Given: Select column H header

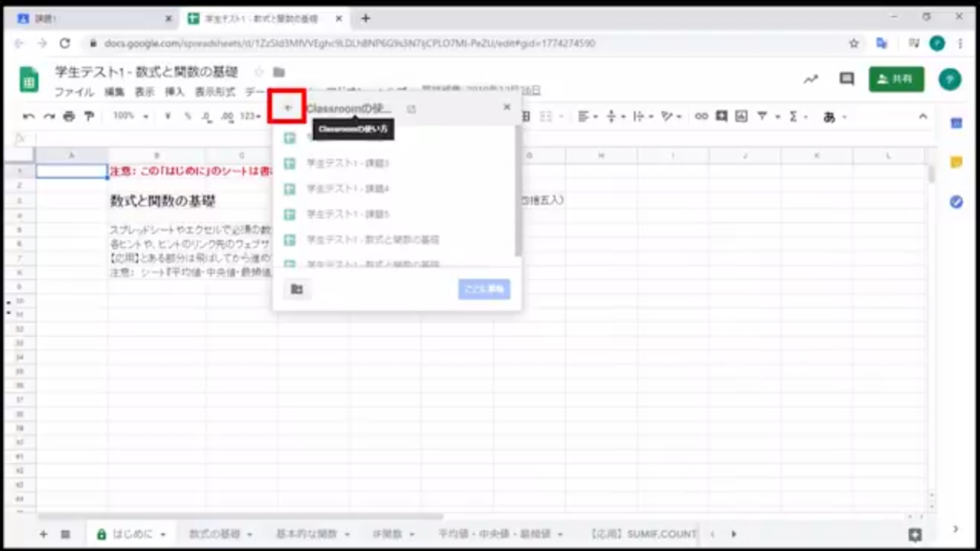Looking at the screenshot, I should pyautogui.click(x=601, y=155).
